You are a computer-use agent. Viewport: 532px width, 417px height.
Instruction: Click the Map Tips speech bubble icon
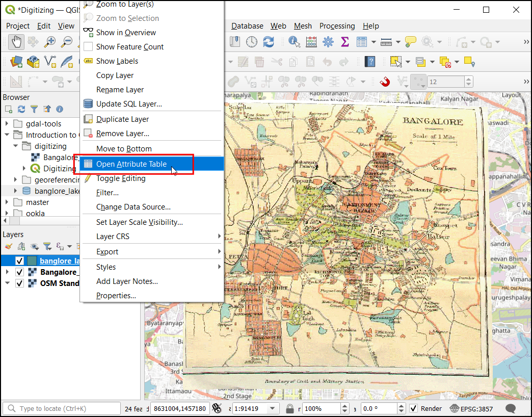coord(411,42)
